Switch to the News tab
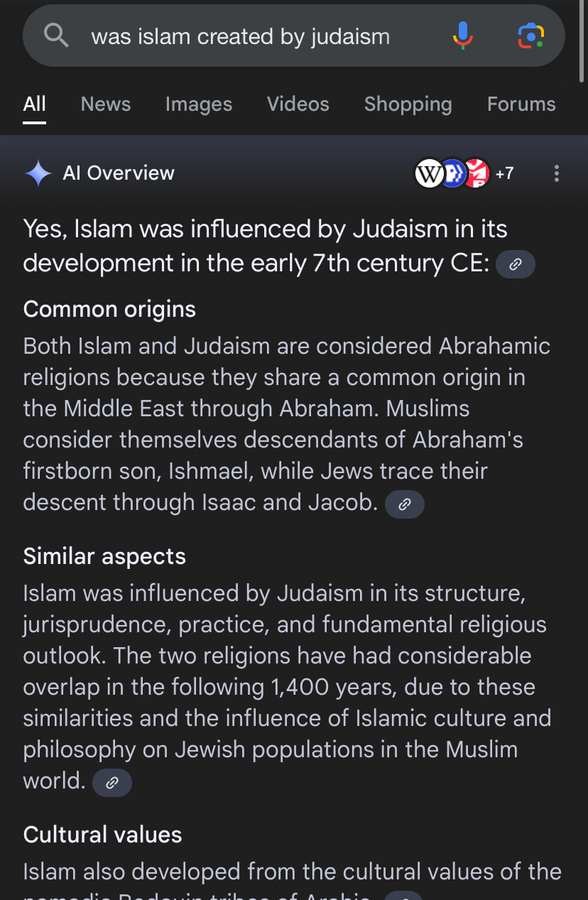Screen dimensions: 588x900 tap(106, 104)
